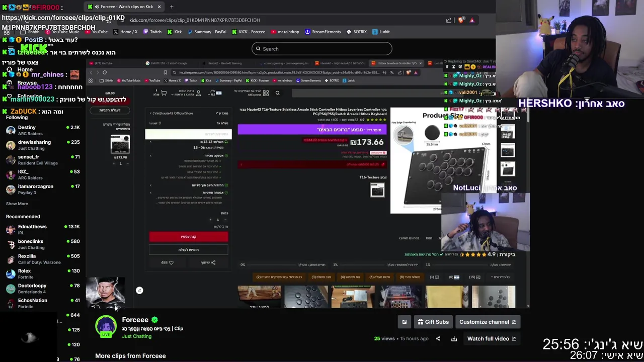The image size is (644, 362).
Task: Open the Home / X bookmark
Action: pyautogui.click(x=125, y=32)
